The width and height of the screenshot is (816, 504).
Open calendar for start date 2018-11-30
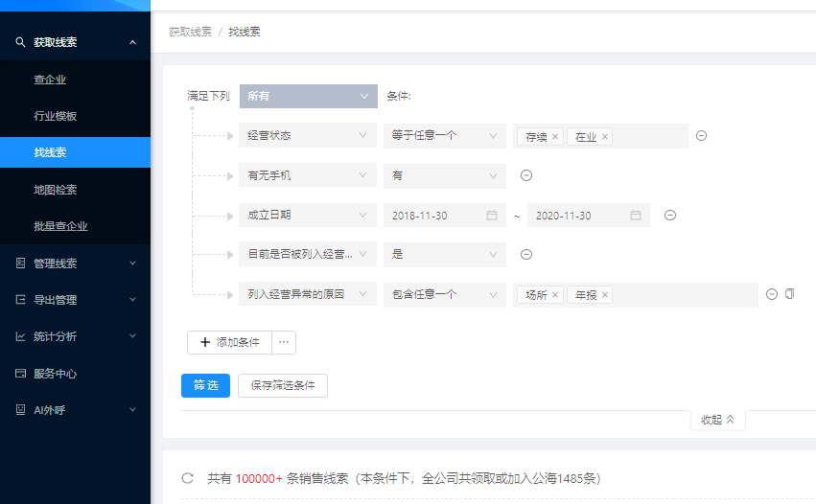coord(492,216)
